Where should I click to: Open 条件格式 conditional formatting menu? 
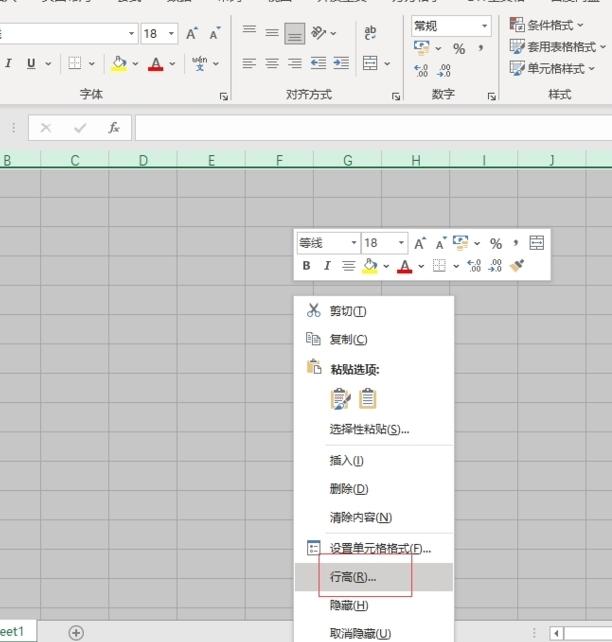[x=547, y=25]
